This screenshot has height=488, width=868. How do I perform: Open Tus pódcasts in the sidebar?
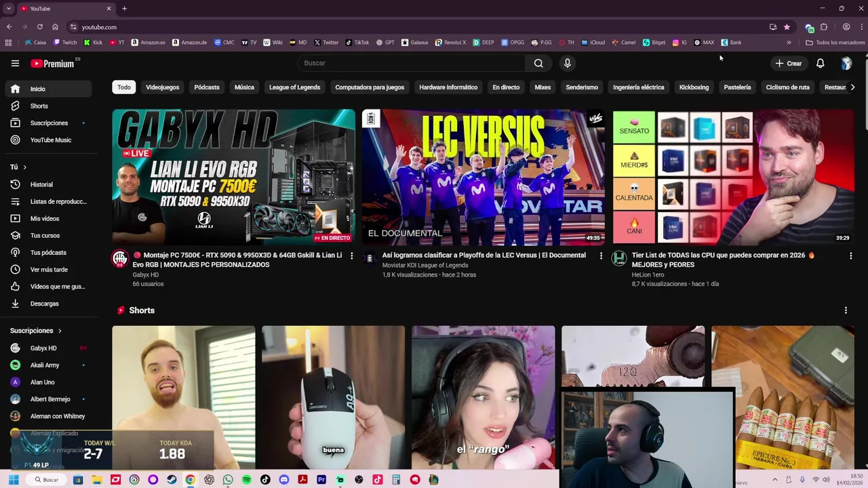click(x=48, y=252)
